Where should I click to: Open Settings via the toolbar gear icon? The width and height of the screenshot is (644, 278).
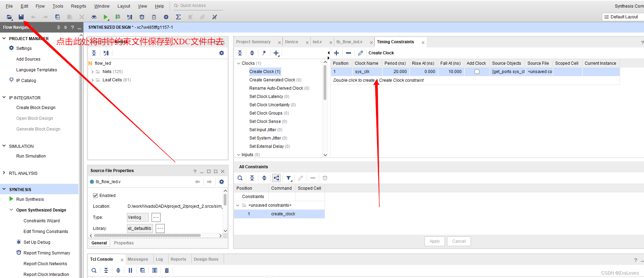[x=166, y=17]
